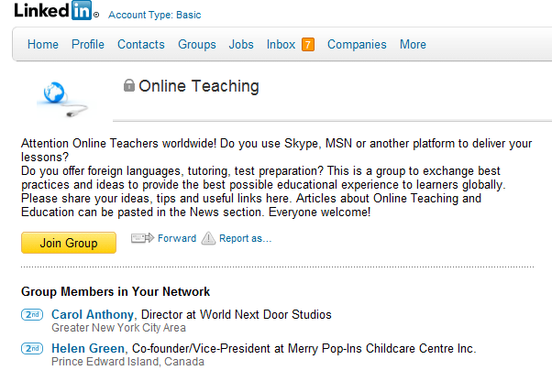The width and height of the screenshot is (552, 392).
Task: Open Carol Anthony's profile link
Action: [x=93, y=314]
